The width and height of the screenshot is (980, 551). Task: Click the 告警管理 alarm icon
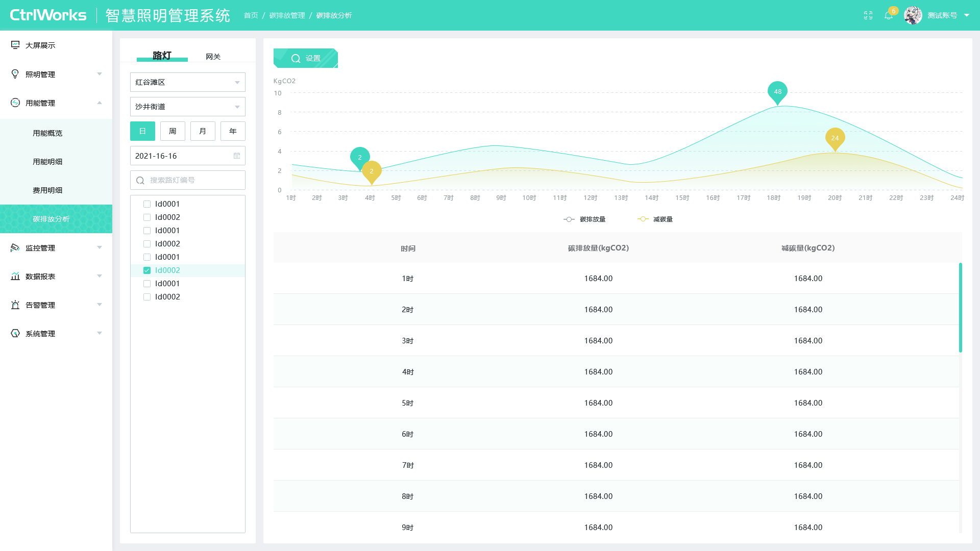click(x=15, y=305)
